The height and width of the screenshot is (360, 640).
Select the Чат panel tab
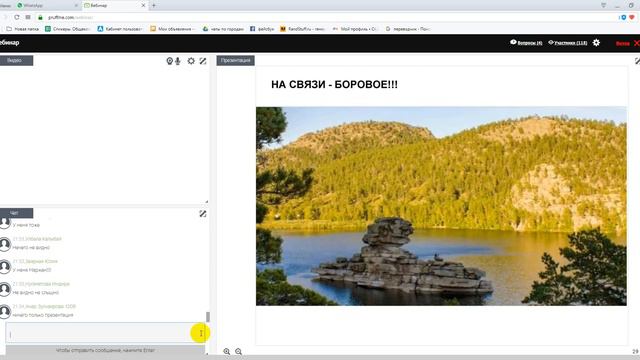16,213
